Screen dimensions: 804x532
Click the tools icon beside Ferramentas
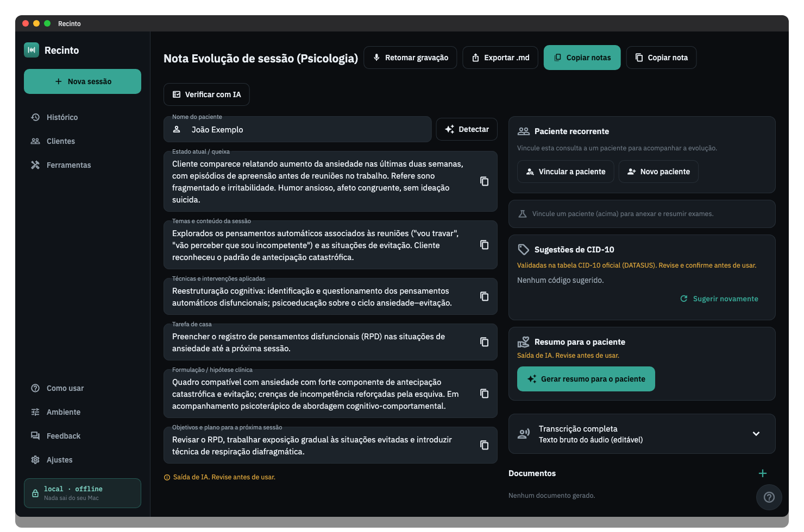(35, 165)
